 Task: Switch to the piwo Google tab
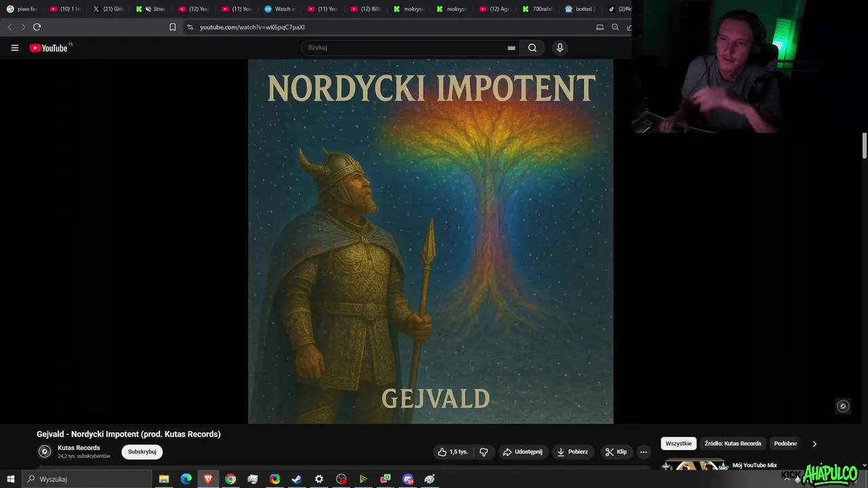tap(22, 9)
